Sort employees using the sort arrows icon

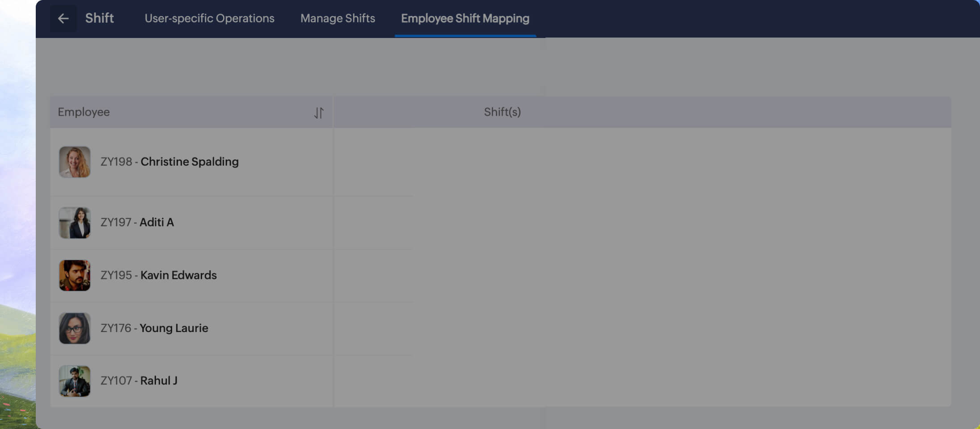[x=319, y=113]
